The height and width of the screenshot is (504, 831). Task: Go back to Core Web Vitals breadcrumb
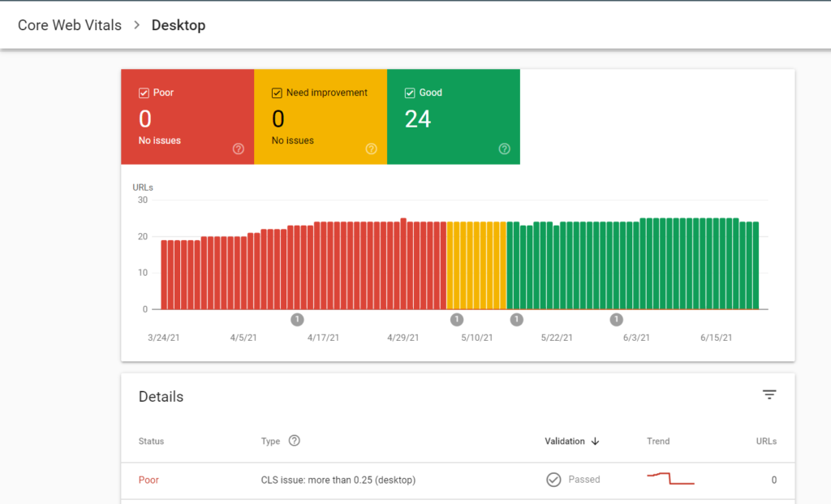70,25
